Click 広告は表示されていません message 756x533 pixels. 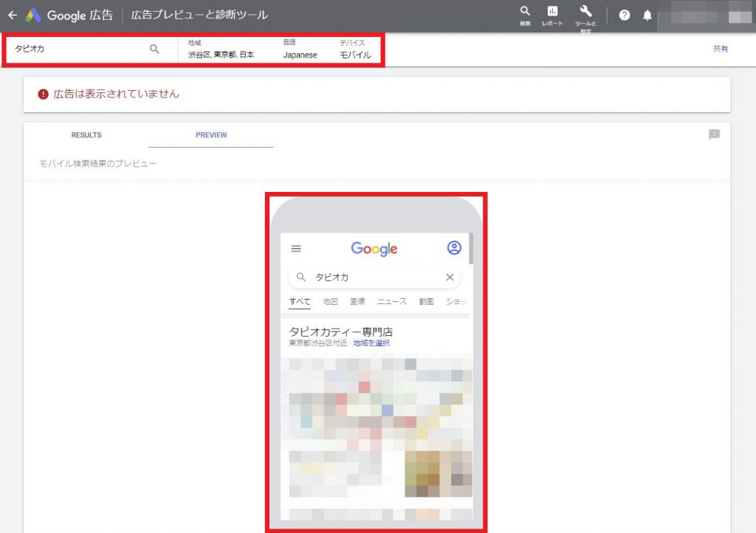(116, 94)
